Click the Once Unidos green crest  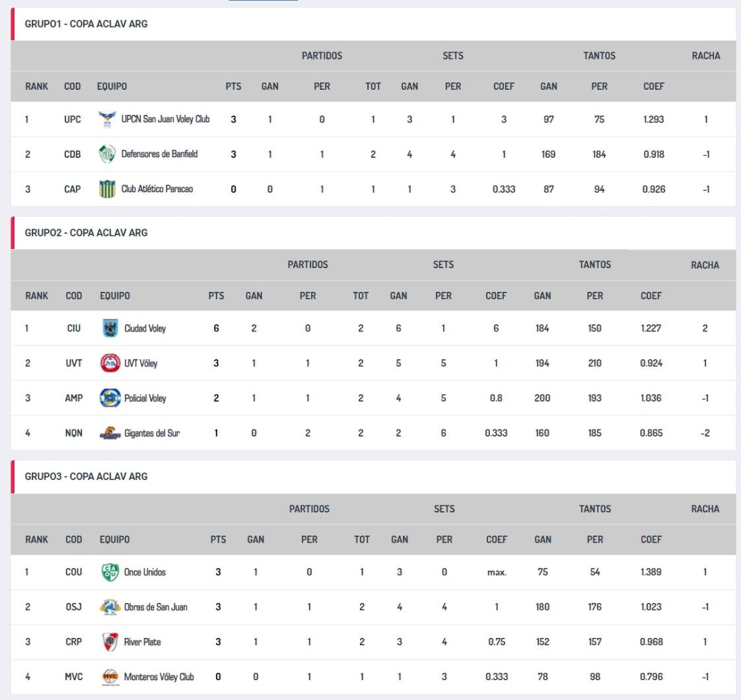tap(110, 573)
